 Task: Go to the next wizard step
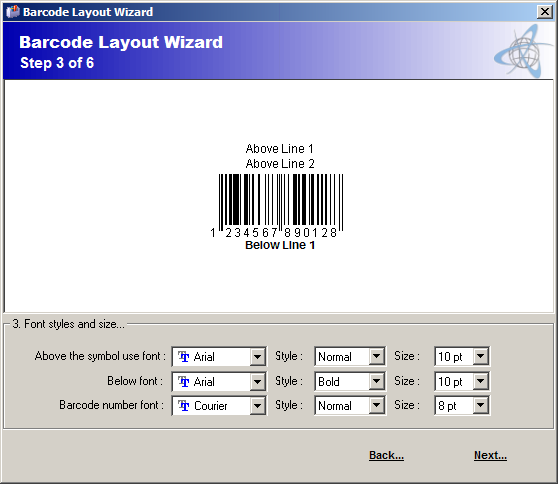pos(490,455)
